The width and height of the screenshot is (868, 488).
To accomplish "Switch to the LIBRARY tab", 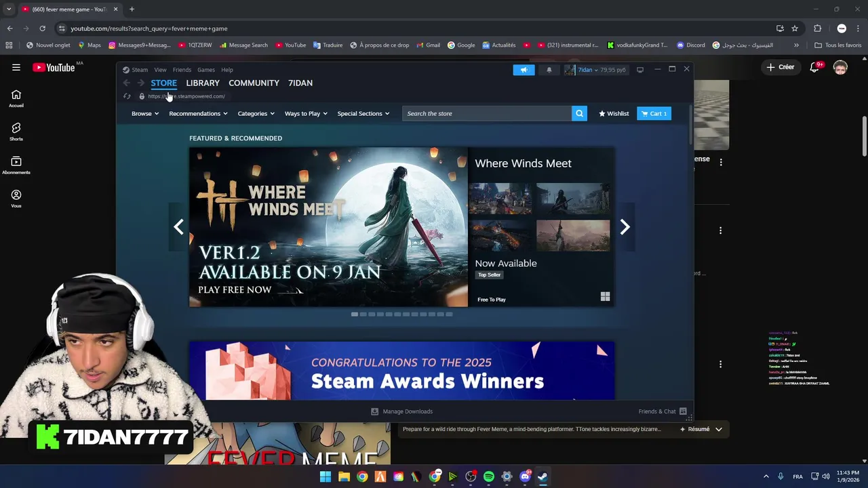I will (203, 83).
